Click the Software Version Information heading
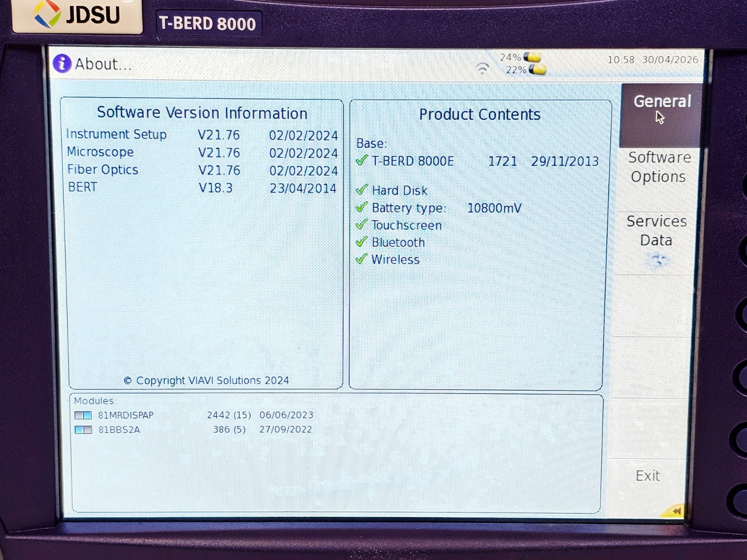This screenshot has height=560, width=747. (202, 113)
